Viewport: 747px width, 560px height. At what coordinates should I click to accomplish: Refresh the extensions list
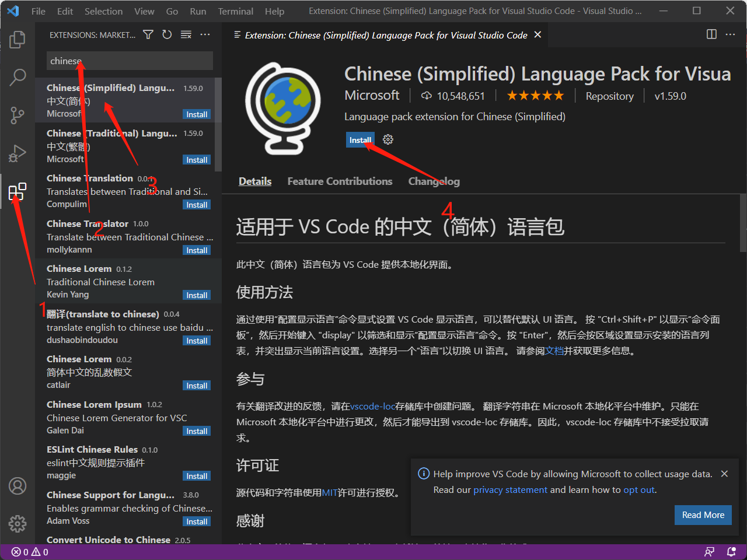coord(167,35)
